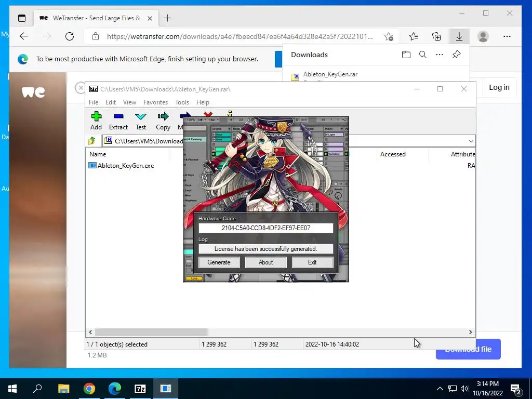532x399 pixels.
Task: Click the Exit button in keygen
Action: (x=312, y=262)
